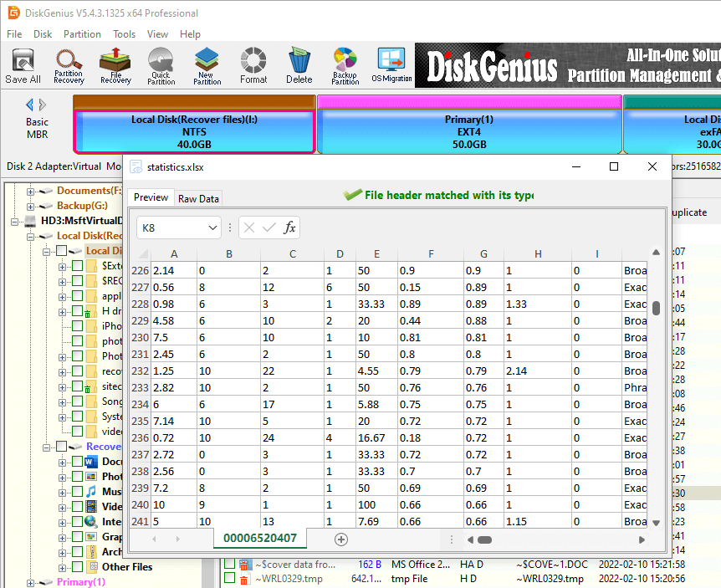The width and height of the screenshot is (721, 588).
Task: Select the Partition Recovery tool
Action: [69, 64]
